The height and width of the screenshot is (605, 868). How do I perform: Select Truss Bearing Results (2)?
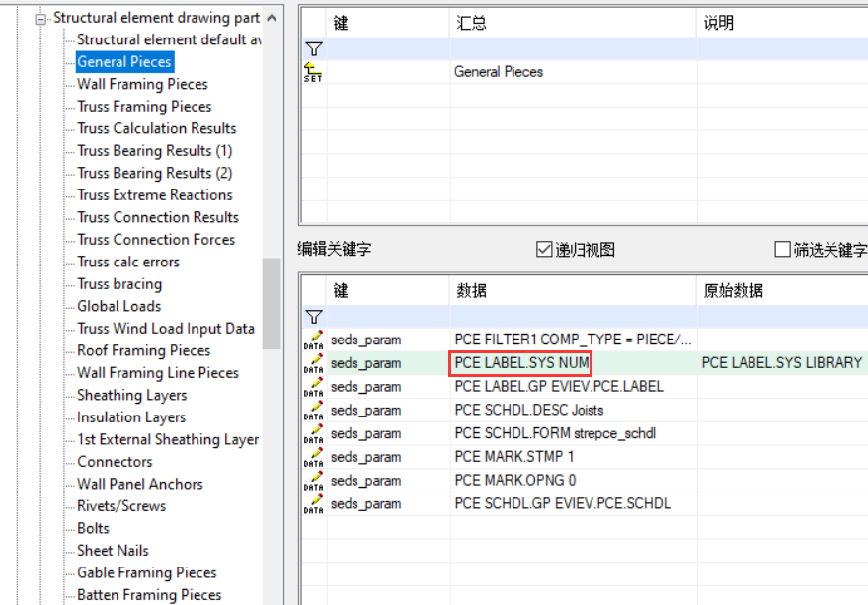154,173
